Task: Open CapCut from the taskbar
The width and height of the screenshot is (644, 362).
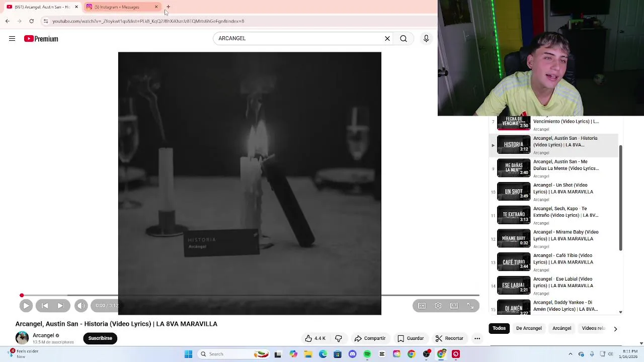Action: point(382,354)
